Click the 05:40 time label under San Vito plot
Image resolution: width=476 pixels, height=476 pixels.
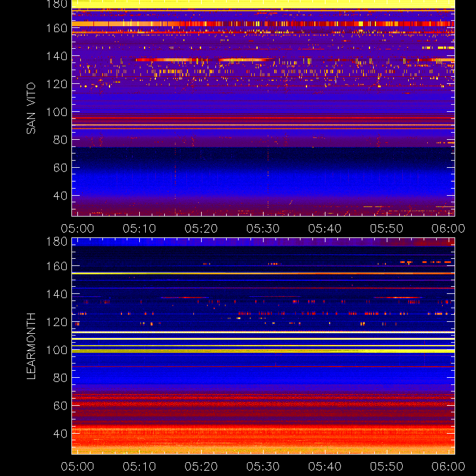click(x=325, y=228)
